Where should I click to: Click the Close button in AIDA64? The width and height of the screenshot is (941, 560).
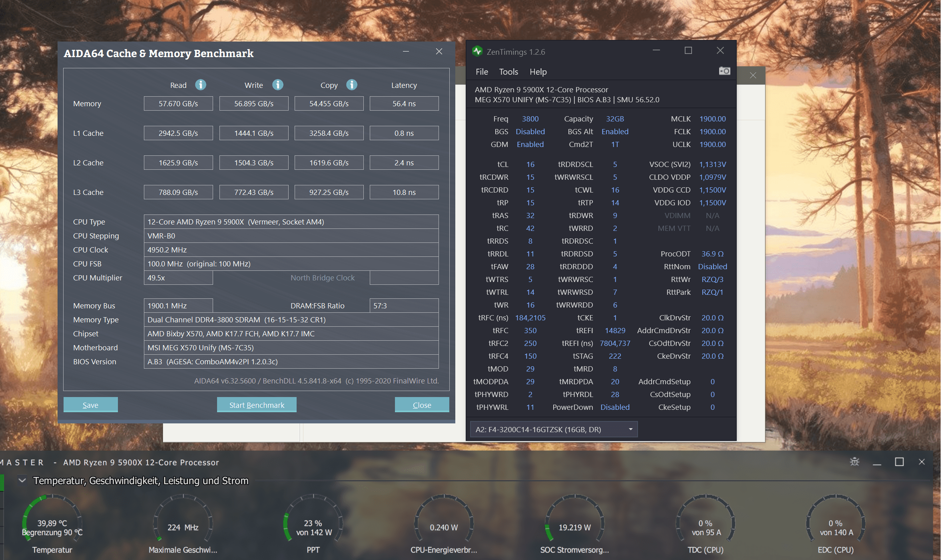[422, 405]
